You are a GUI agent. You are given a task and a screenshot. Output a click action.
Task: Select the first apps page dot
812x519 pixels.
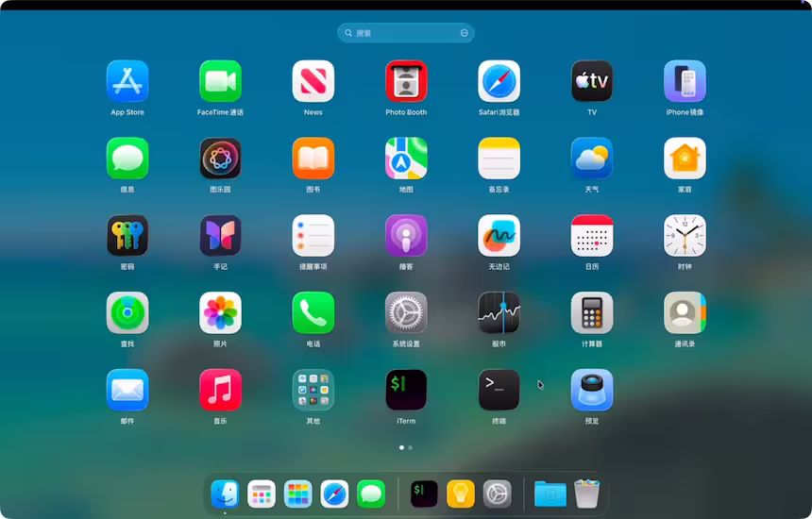402,447
